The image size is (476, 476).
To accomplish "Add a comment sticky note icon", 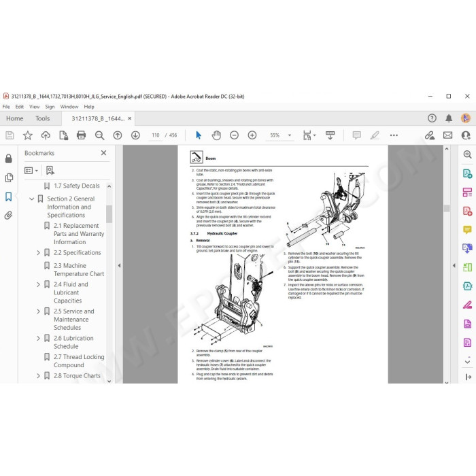I will 357,135.
